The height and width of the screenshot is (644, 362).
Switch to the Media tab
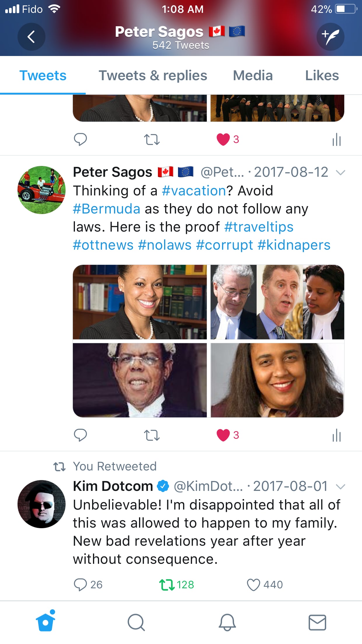click(x=253, y=76)
